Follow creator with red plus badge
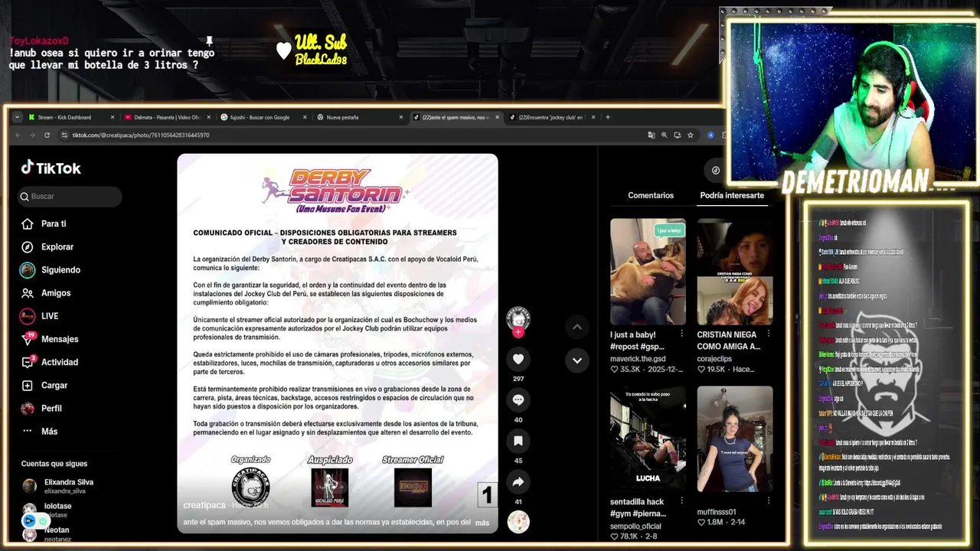This screenshot has height=551, width=980. coord(518,332)
